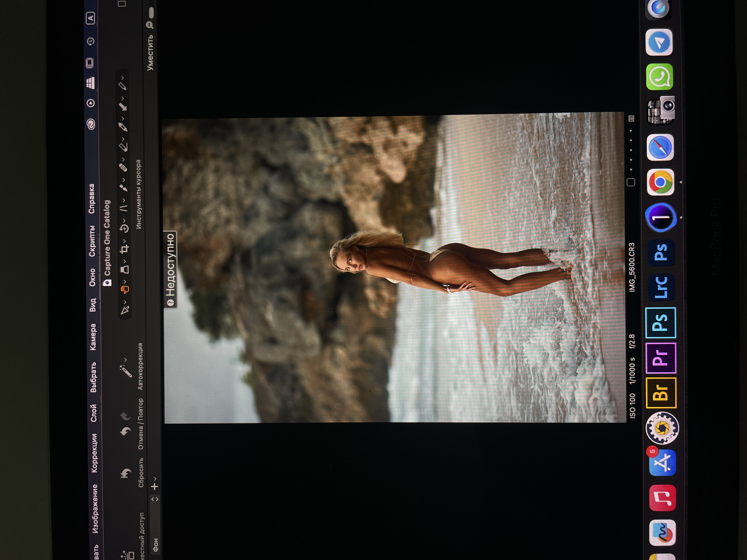This screenshot has width=747, height=560.
Task: Expand the Heal tool chevron menu
Action: point(123,159)
